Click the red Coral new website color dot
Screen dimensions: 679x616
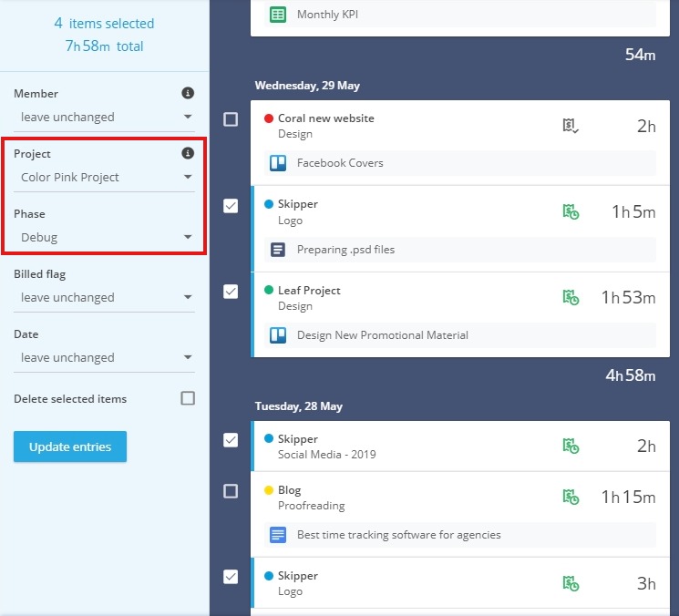pos(269,118)
